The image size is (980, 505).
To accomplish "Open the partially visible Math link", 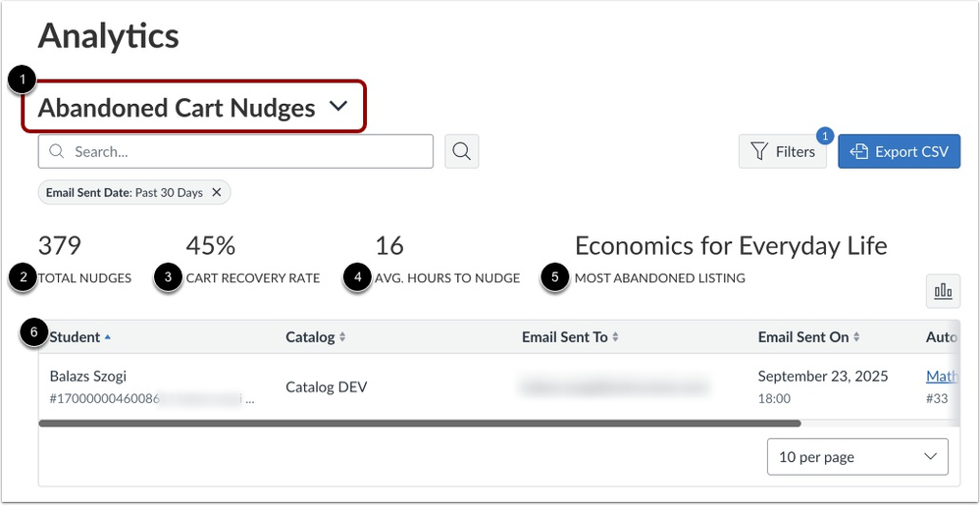I will click(942, 377).
